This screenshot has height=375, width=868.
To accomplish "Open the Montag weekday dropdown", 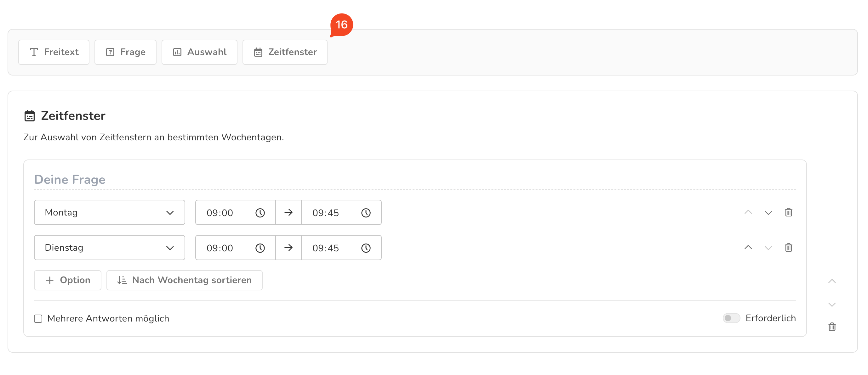I will point(109,212).
